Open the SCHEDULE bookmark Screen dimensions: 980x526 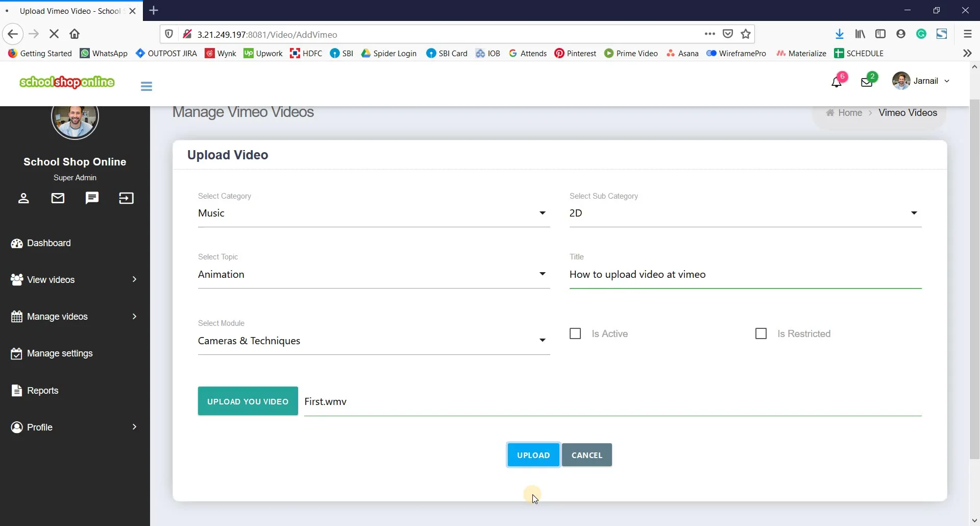[x=859, y=53]
